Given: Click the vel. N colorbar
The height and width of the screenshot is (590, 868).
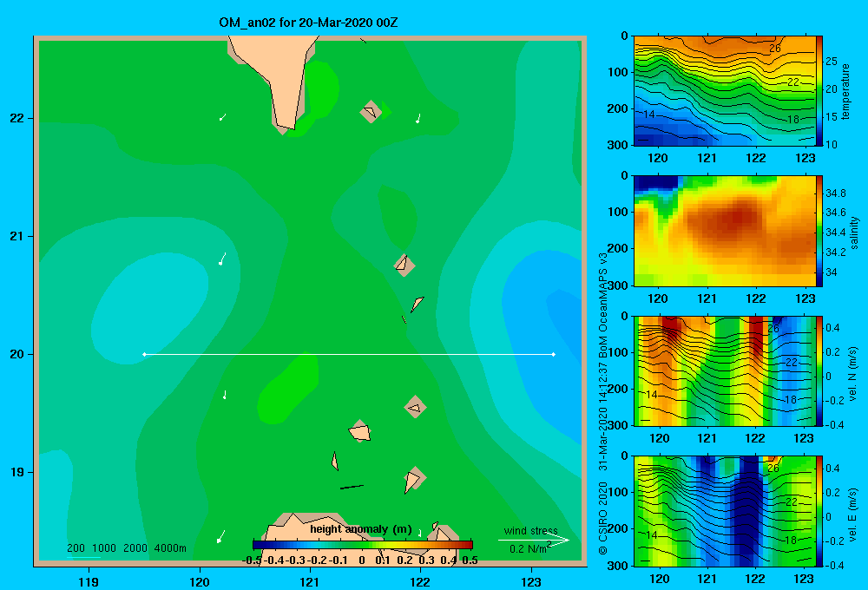Looking at the screenshot, I should 819,370.
